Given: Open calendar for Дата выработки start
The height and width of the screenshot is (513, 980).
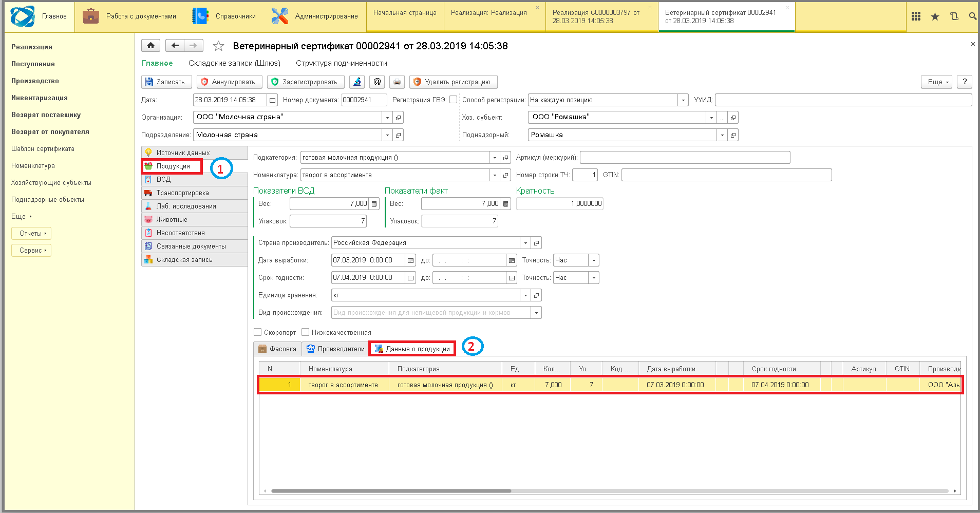Looking at the screenshot, I should [410, 260].
